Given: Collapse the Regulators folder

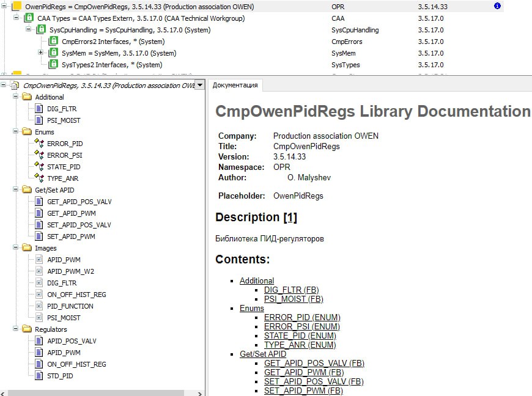Looking at the screenshot, I should 15,329.
